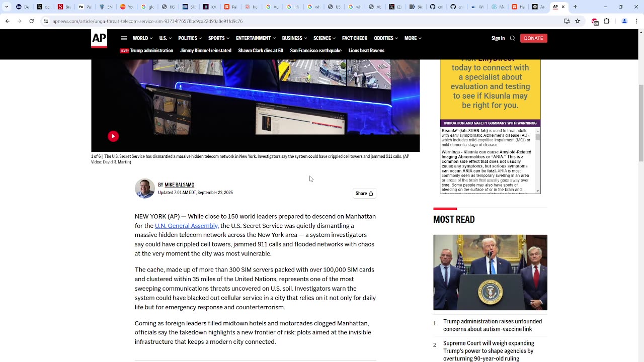This screenshot has height=362, width=644.
Task: Click the address bar URL field
Action: pyautogui.click(x=302, y=21)
